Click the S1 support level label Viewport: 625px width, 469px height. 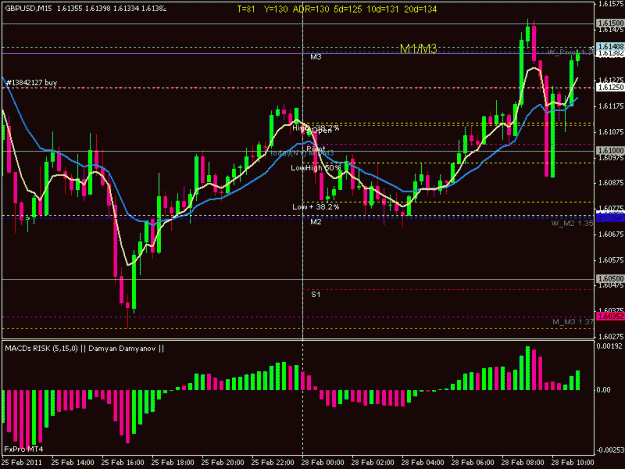pos(316,294)
